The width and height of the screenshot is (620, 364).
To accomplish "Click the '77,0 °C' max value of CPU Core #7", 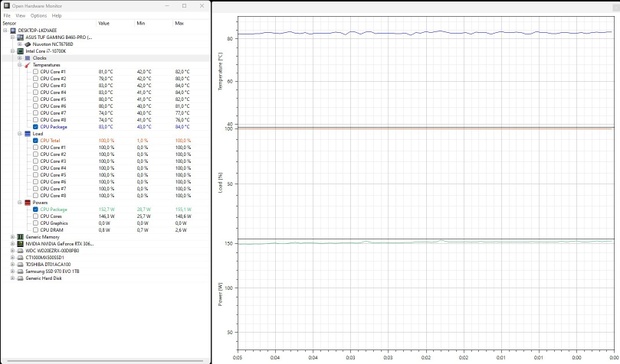I will click(182, 113).
